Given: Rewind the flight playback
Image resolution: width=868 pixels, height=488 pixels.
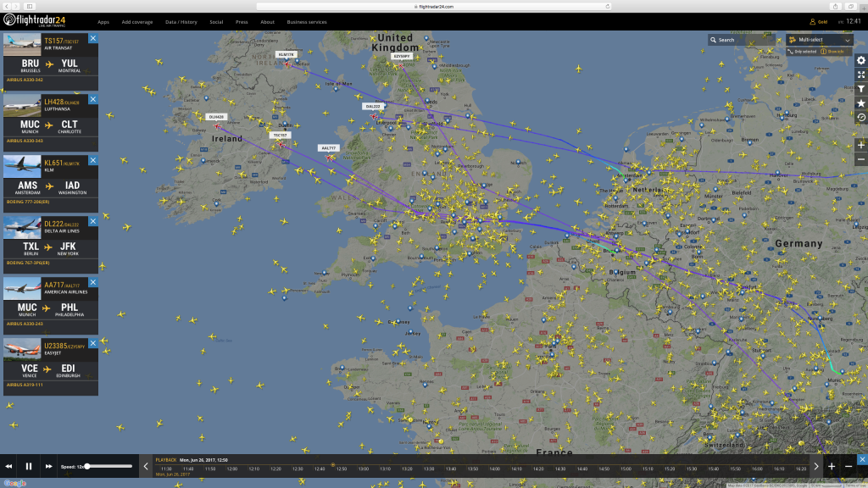Looking at the screenshot, I should click(8, 467).
